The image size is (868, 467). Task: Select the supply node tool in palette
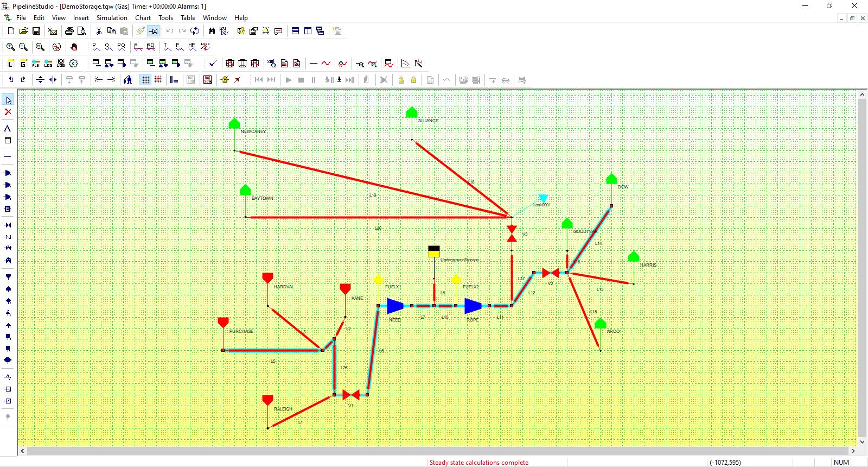point(8,277)
